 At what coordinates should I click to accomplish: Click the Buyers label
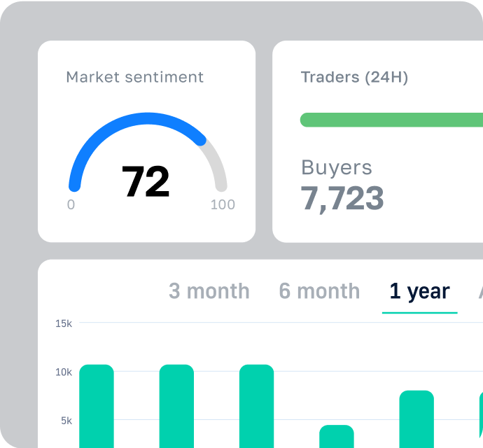(x=337, y=168)
